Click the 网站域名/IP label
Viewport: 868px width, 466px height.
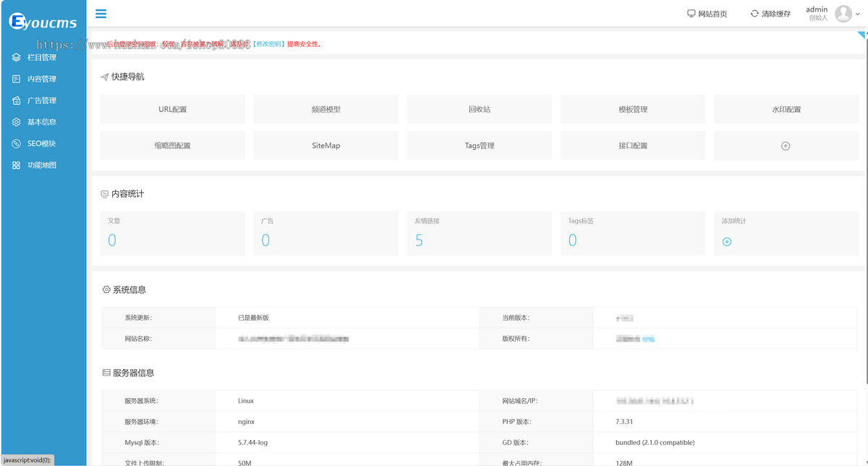(x=521, y=400)
